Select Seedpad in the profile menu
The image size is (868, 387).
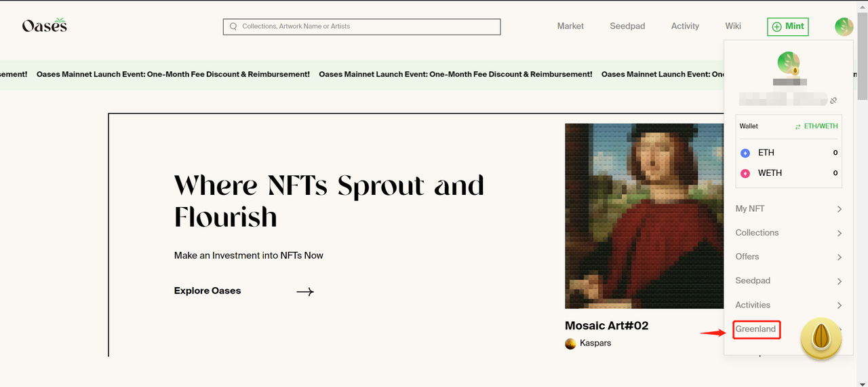[x=753, y=280]
